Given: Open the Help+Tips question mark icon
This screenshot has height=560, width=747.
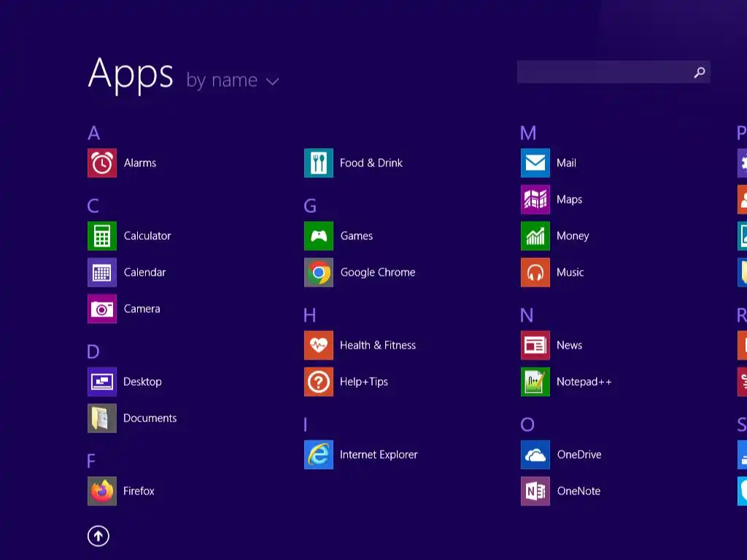Looking at the screenshot, I should click(x=319, y=381).
